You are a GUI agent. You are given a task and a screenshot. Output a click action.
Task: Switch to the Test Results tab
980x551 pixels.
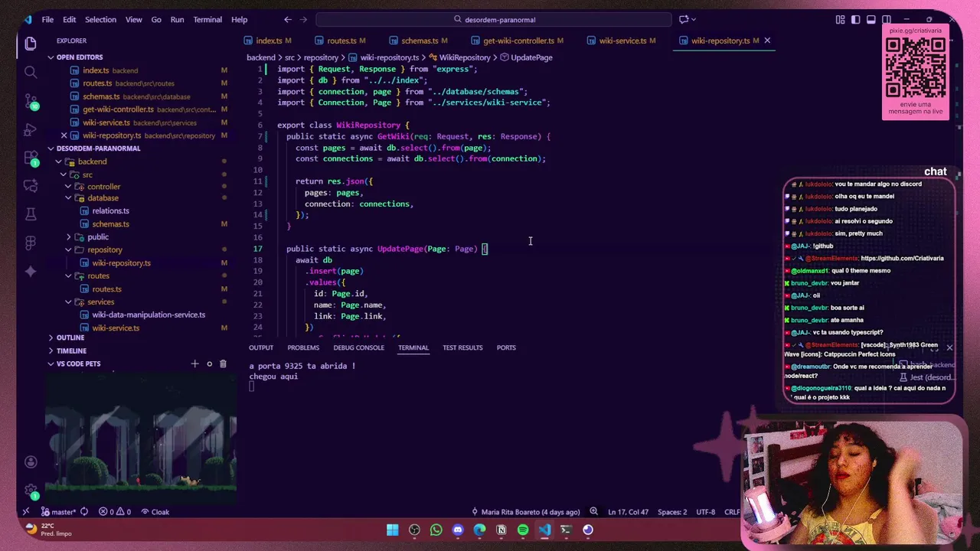point(462,347)
